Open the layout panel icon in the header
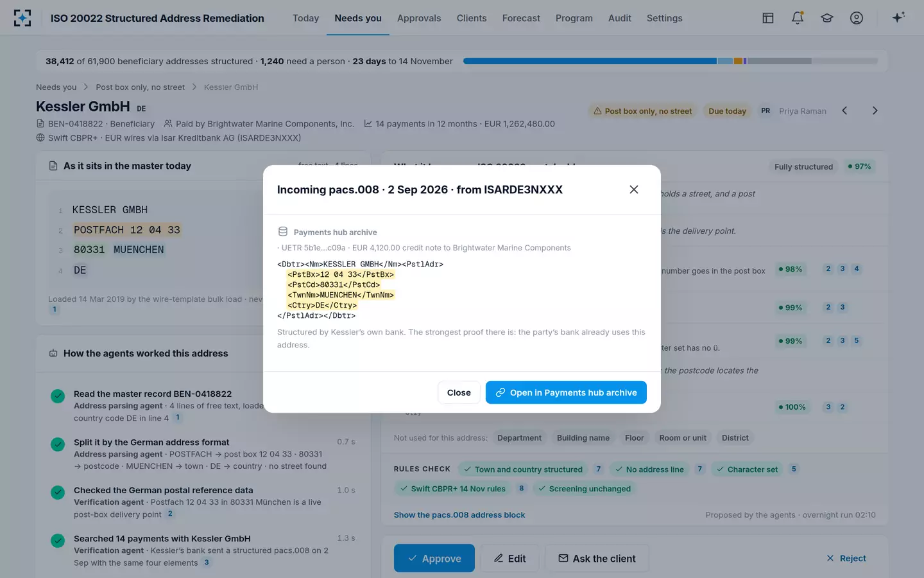This screenshot has height=578, width=924. coord(768,18)
